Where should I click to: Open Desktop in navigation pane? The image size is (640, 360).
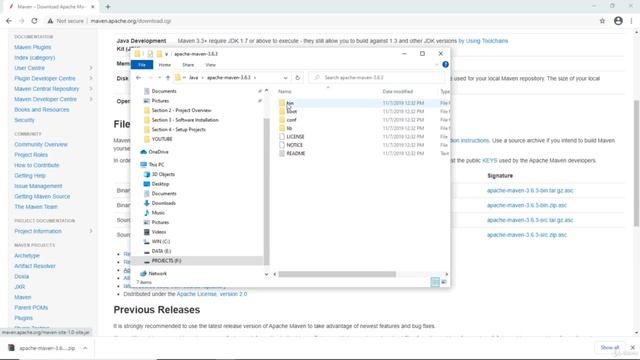point(160,184)
